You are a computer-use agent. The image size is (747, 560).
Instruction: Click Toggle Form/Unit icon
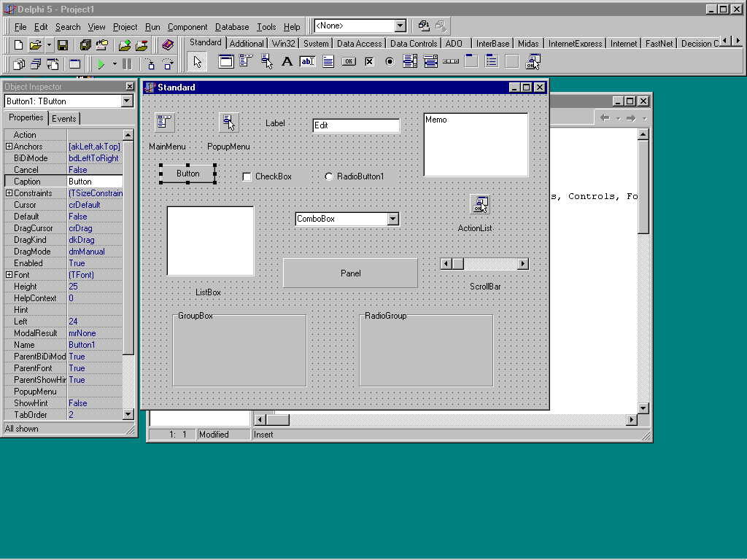[53, 63]
